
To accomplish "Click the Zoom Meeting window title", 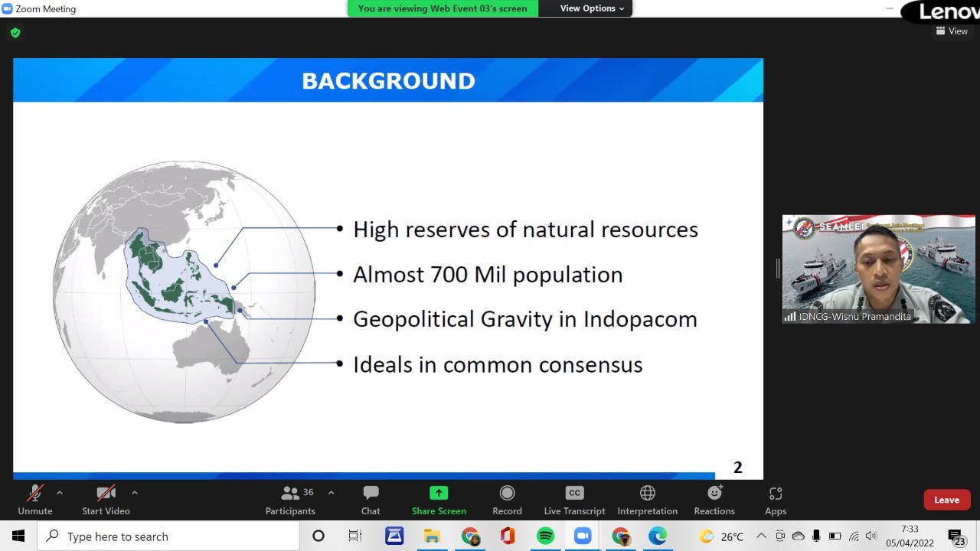I will 45,9.
